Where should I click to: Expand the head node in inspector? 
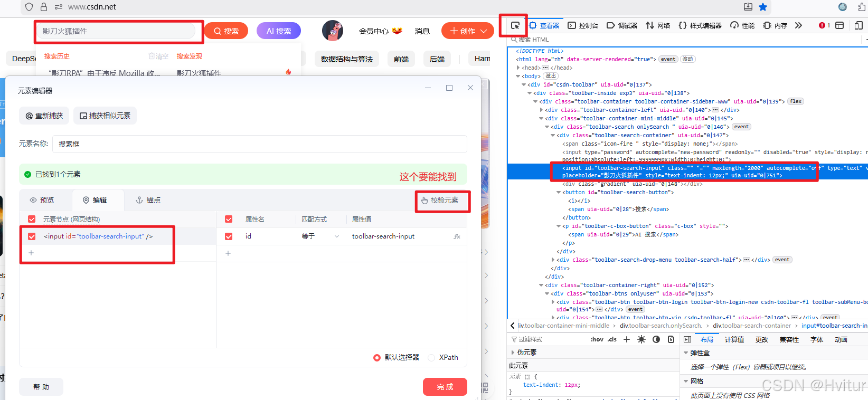[x=518, y=68]
